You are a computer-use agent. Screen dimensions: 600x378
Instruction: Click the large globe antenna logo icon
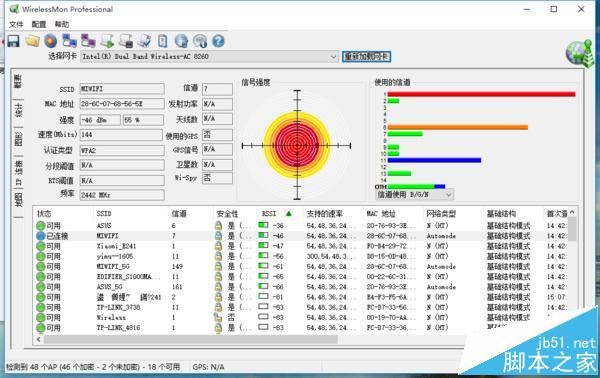click(580, 53)
